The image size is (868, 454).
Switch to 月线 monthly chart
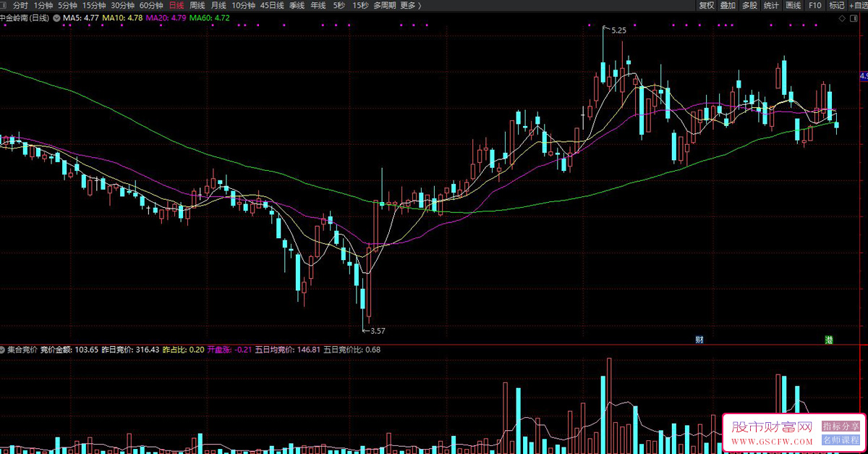[218, 5]
